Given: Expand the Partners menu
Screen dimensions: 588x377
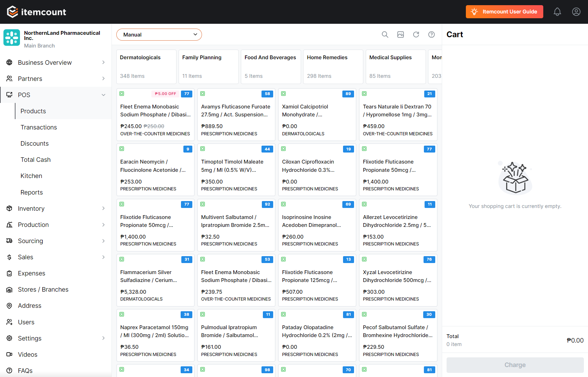Looking at the screenshot, I should [x=56, y=79].
